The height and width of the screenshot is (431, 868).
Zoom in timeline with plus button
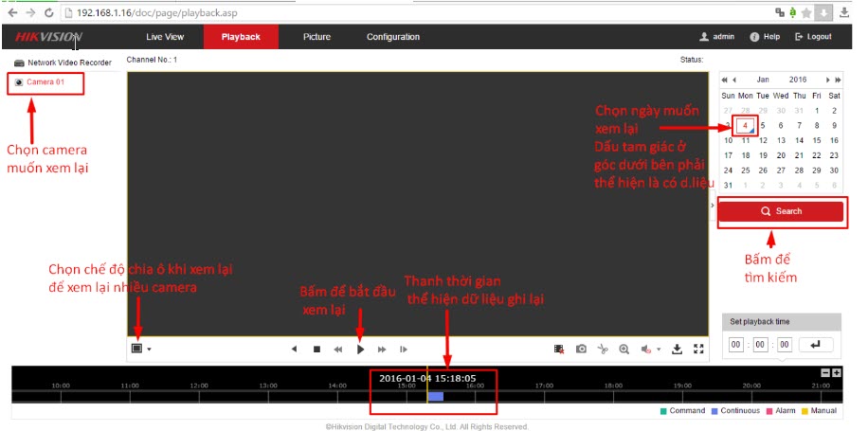coord(837,372)
